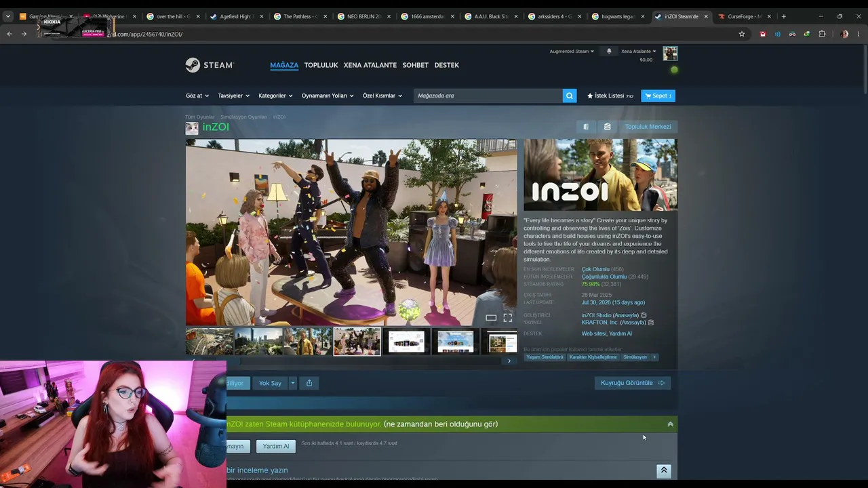Open the İstek Listesi wishlist link
Image resolution: width=868 pixels, height=488 pixels.
click(x=610, y=96)
